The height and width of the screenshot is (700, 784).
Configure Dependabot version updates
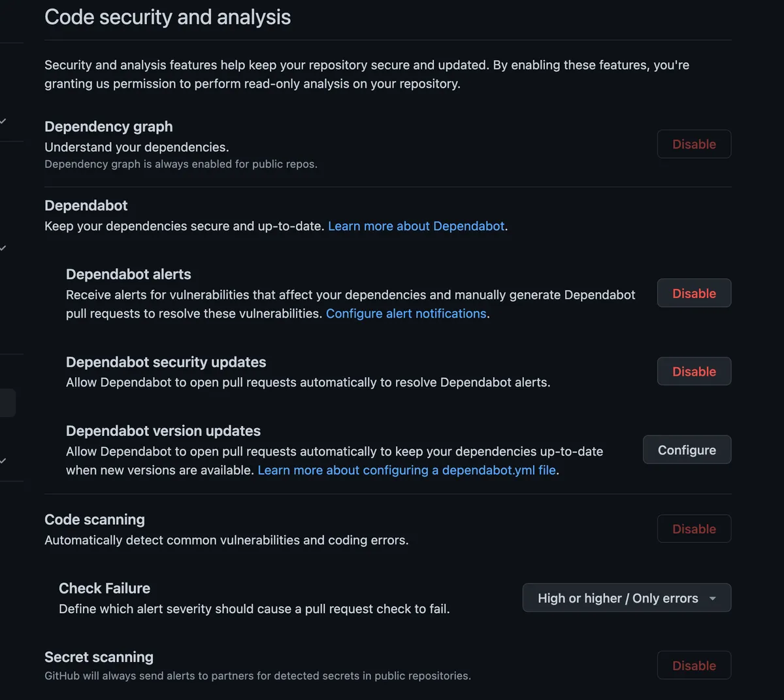[687, 450]
